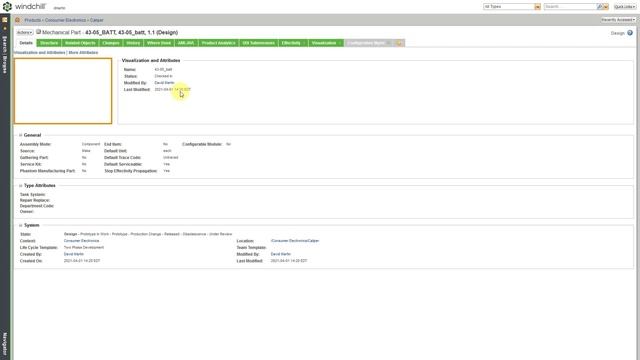Open the Quick Links menu
Viewport: 640px width, 360px height.
click(x=624, y=7)
